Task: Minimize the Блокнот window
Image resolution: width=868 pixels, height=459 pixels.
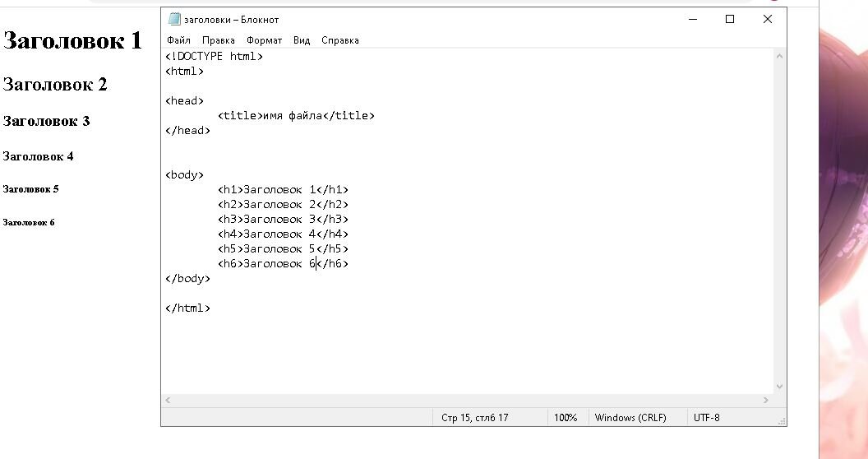Action: [x=693, y=20]
